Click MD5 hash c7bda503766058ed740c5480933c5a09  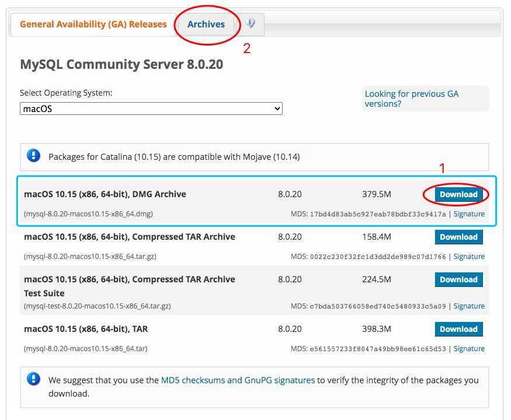click(x=378, y=306)
